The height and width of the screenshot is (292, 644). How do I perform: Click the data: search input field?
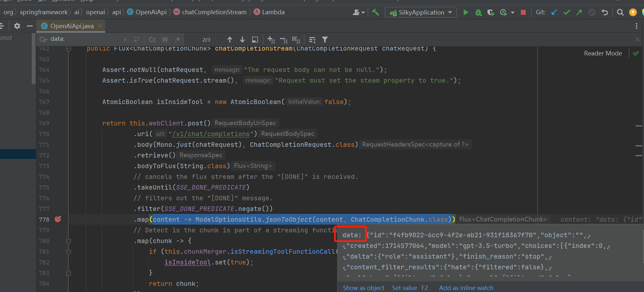coord(85,39)
